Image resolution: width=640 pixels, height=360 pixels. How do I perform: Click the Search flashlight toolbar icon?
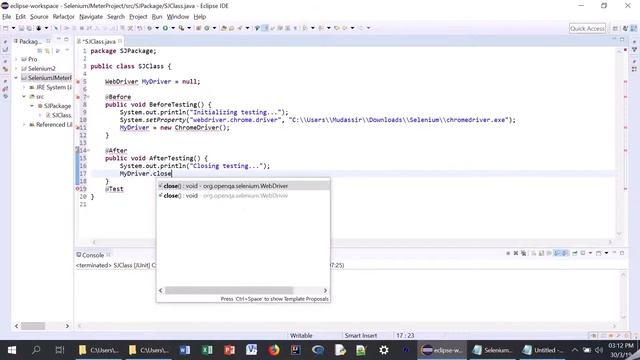click(x=240, y=28)
